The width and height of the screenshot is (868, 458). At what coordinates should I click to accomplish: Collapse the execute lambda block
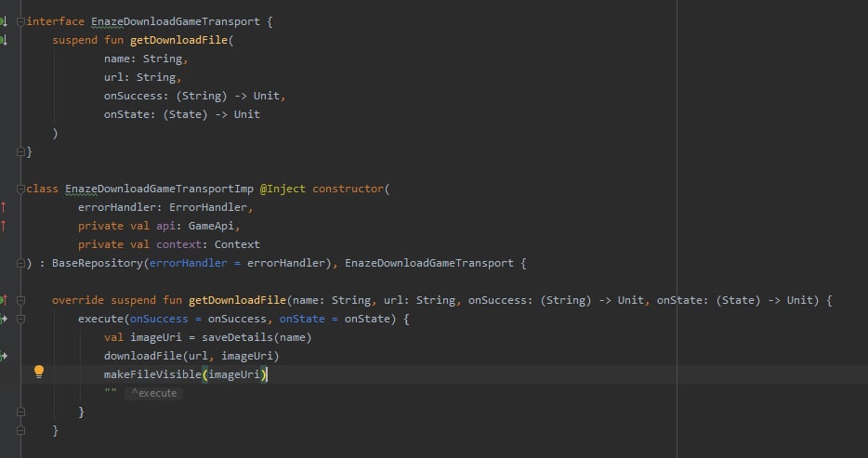[20, 320]
